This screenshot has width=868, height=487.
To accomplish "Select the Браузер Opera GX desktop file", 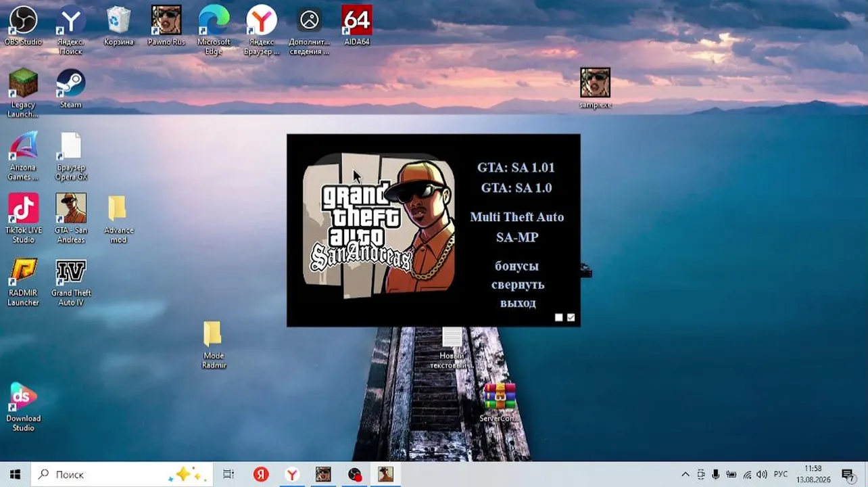I will (x=71, y=156).
